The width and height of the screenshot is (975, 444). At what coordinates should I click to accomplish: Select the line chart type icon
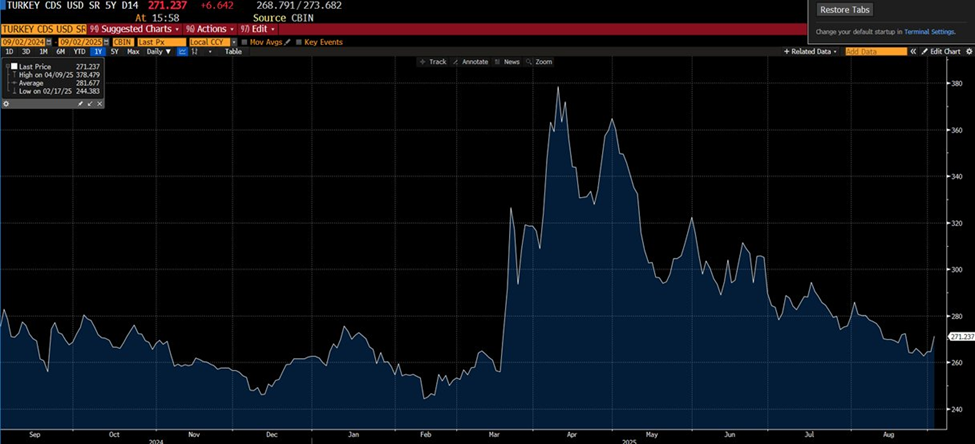[x=182, y=51]
